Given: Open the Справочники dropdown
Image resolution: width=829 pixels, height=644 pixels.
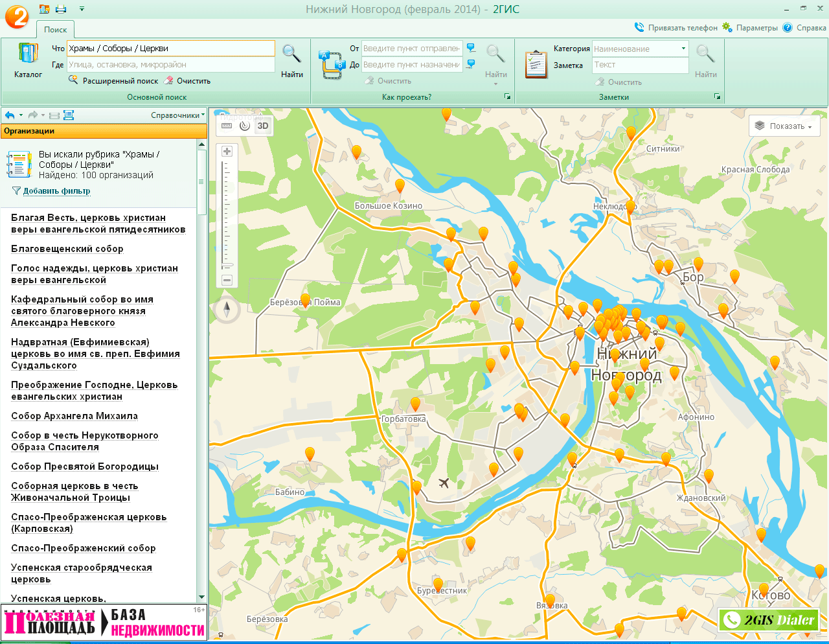Looking at the screenshot, I should (x=177, y=115).
